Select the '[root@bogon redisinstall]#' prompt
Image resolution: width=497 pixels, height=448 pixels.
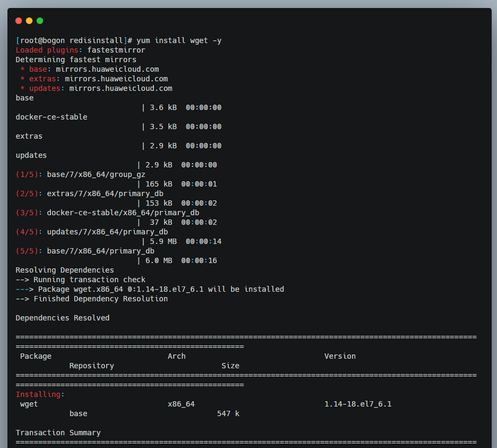coord(74,40)
